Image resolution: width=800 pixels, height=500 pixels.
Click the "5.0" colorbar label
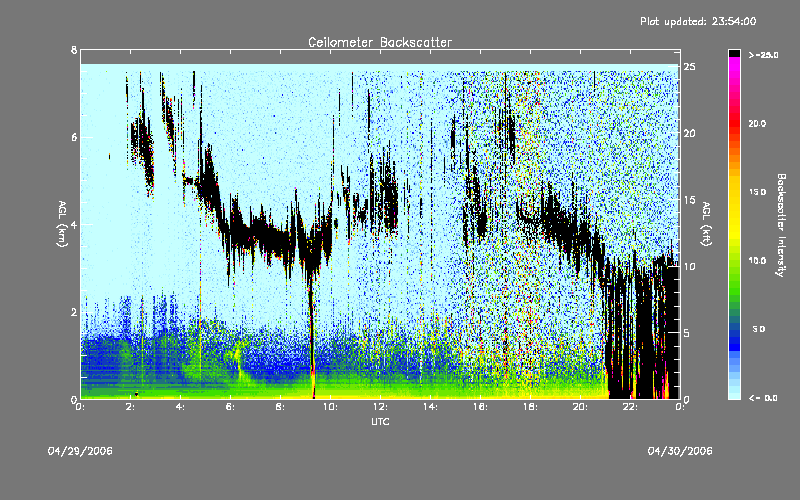click(759, 329)
